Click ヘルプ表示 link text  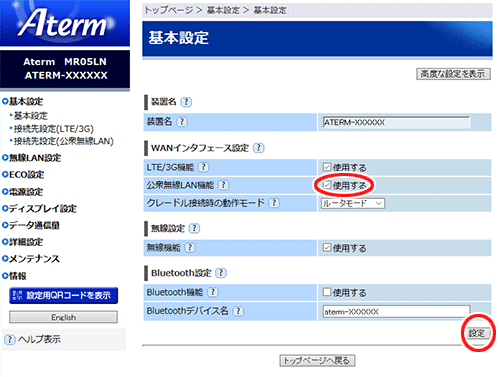(40, 340)
